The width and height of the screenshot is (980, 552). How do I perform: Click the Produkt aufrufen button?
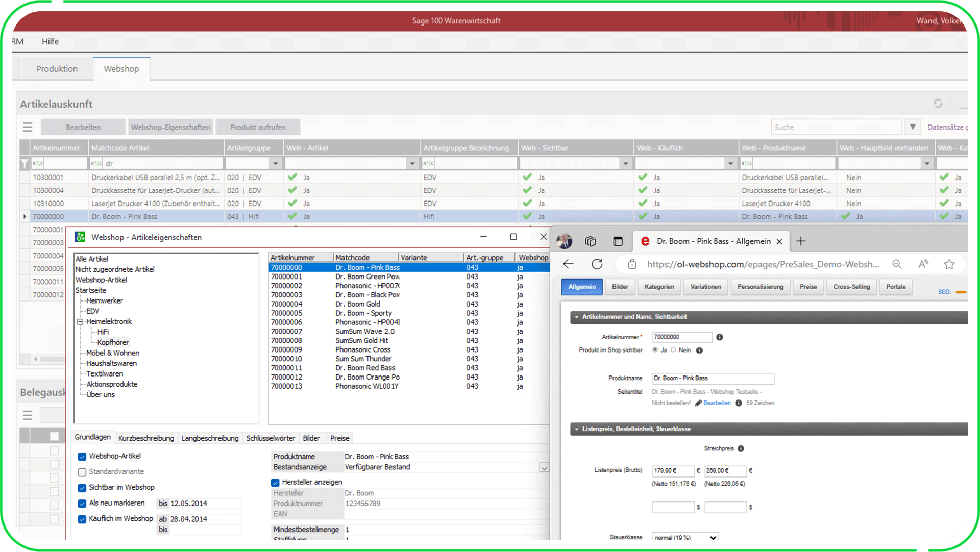pos(258,127)
